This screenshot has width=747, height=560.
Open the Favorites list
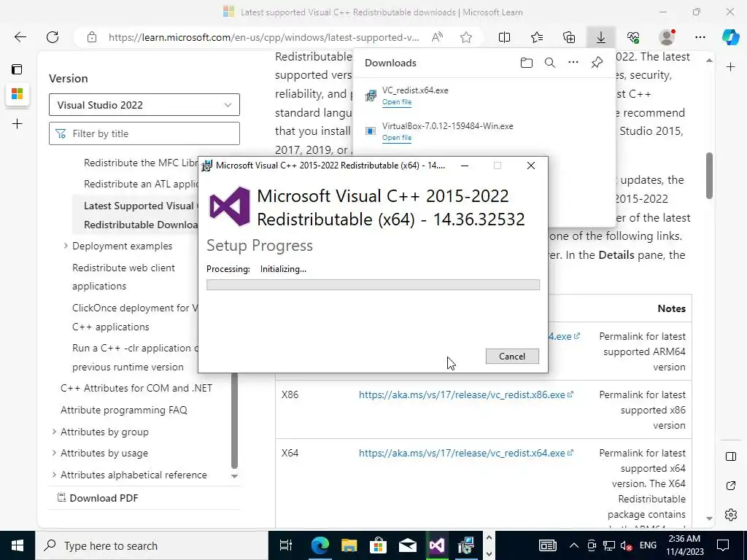pyautogui.click(x=537, y=37)
